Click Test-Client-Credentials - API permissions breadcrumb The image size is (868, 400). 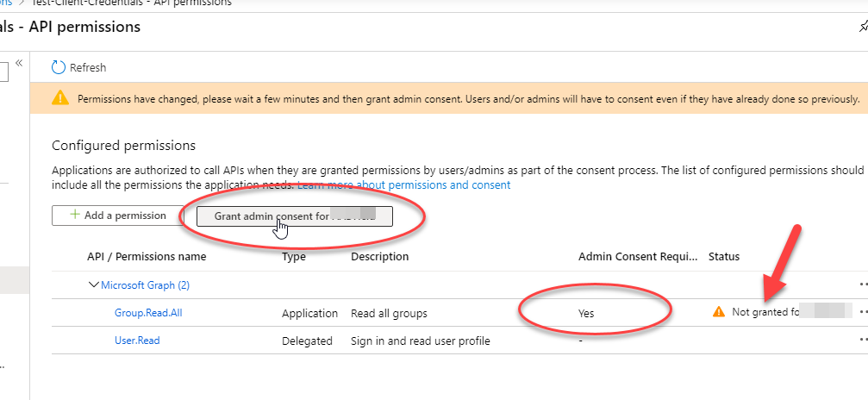click(131, 3)
